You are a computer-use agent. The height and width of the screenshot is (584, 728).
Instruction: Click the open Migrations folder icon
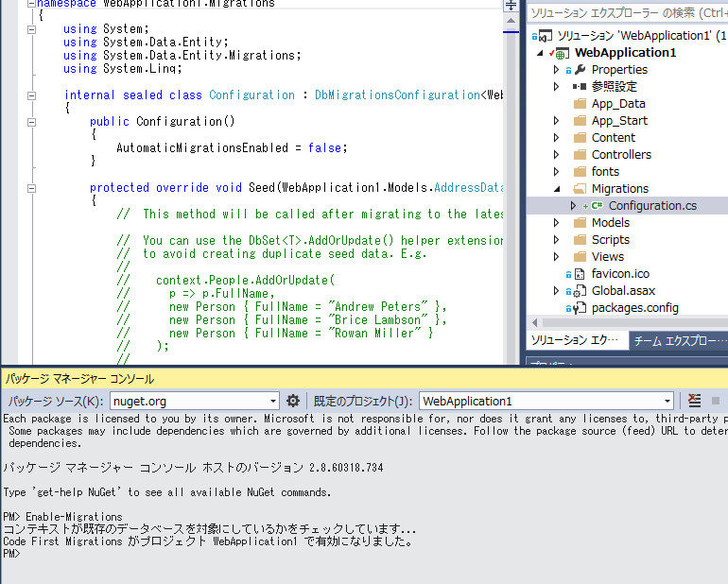pyautogui.click(x=580, y=188)
